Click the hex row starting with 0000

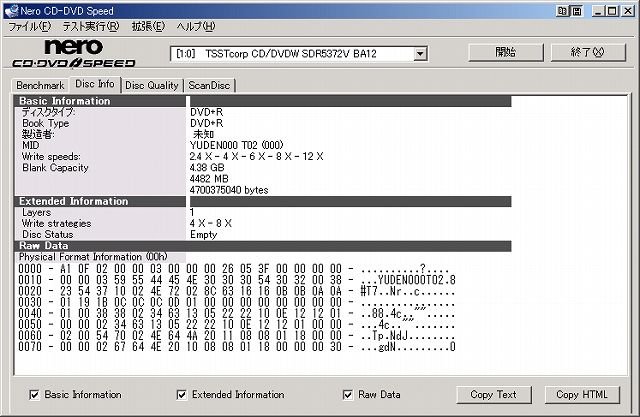tap(233, 268)
